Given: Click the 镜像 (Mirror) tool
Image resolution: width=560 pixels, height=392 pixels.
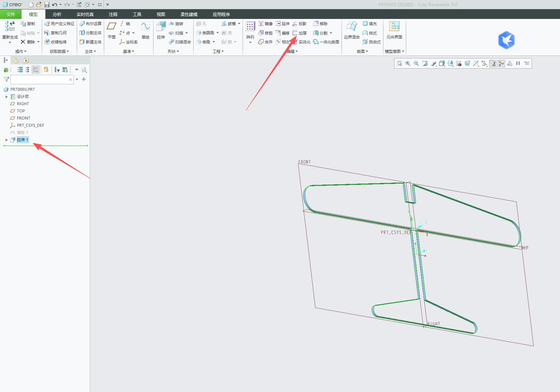Looking at the screenshot, I should (265, 24).
